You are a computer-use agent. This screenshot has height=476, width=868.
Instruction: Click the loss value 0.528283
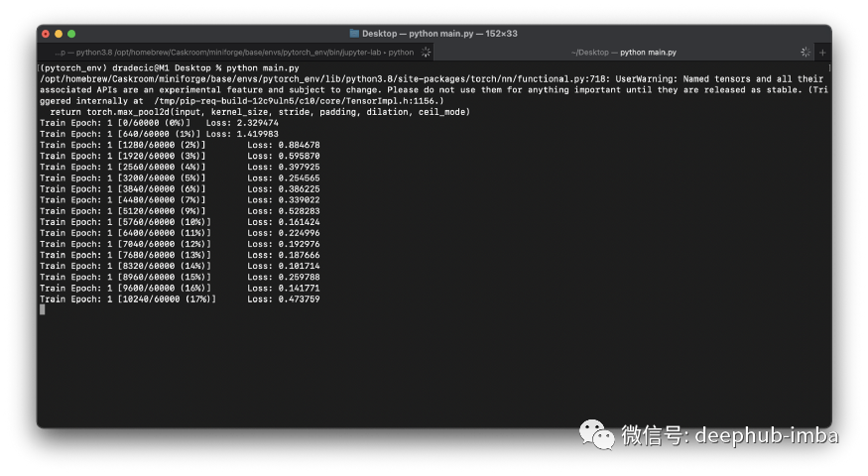[299, 211]
